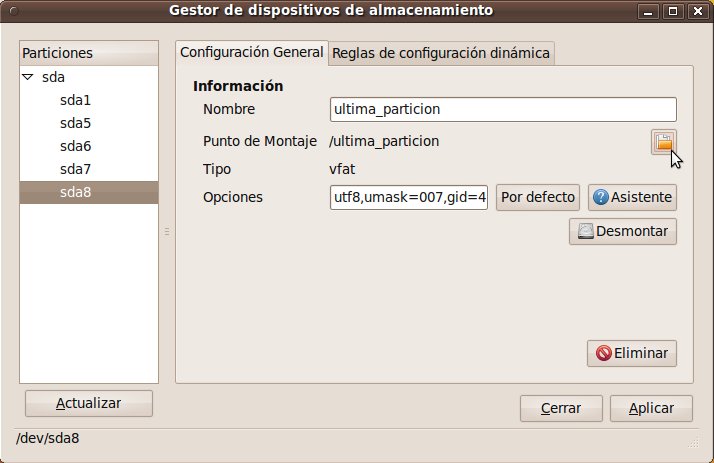The width and height of the screenshot is (714, 463).
Task: Click the window resize grip in status bar
Action: point(694,443)
